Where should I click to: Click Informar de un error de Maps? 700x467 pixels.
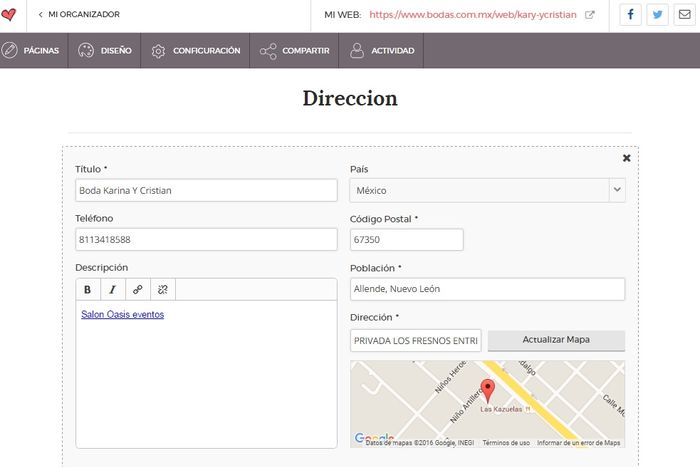tap(579, 443)
